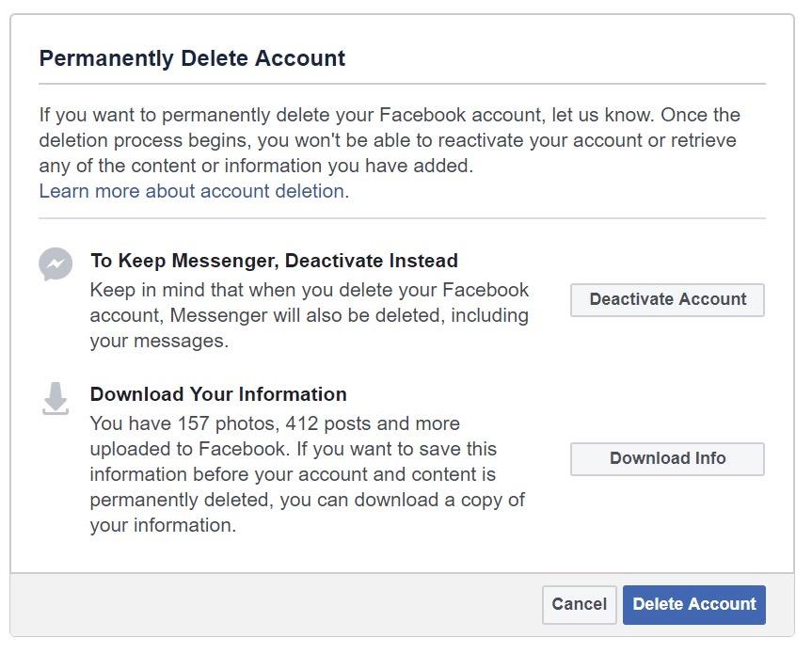This screenshot has height=654, width=812.
Task: Click the Download Your Information heading
Action: [218, 394]
